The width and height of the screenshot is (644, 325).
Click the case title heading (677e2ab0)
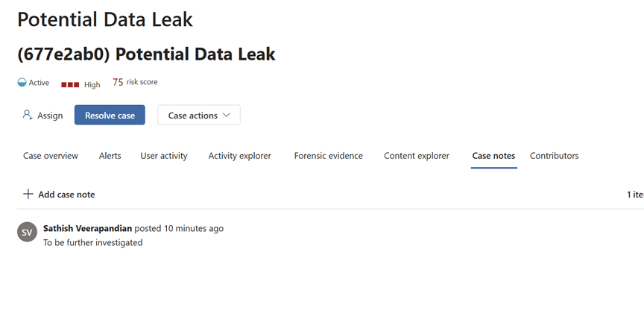[x=146, y=54]
